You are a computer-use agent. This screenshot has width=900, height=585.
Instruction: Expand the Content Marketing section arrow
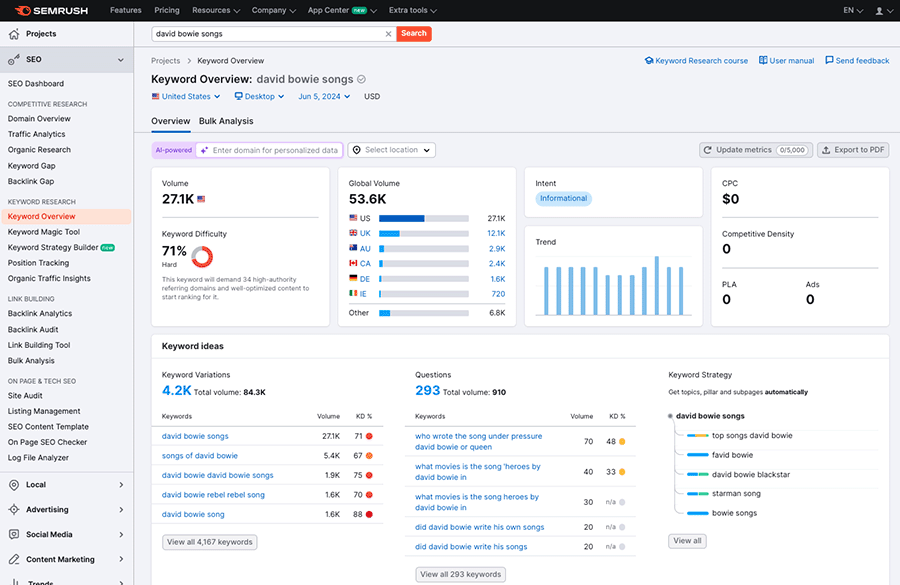[x=121, y=559]
